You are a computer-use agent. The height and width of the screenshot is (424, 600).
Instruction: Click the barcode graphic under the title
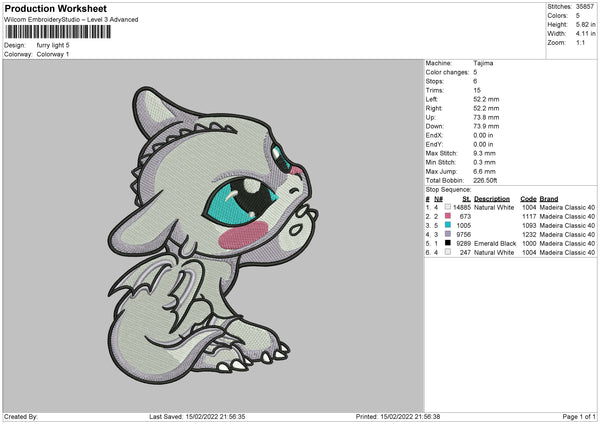click(x=58, y=32)
